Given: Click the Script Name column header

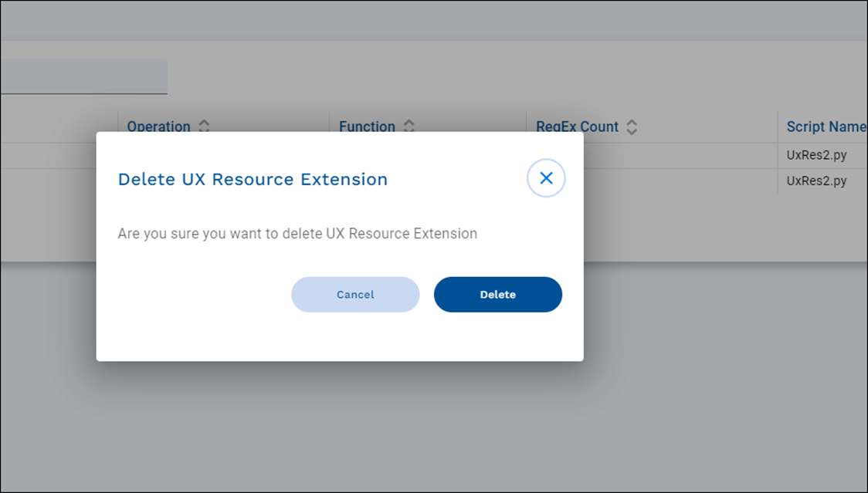Looking at the screenshot, I should (825, 127).
